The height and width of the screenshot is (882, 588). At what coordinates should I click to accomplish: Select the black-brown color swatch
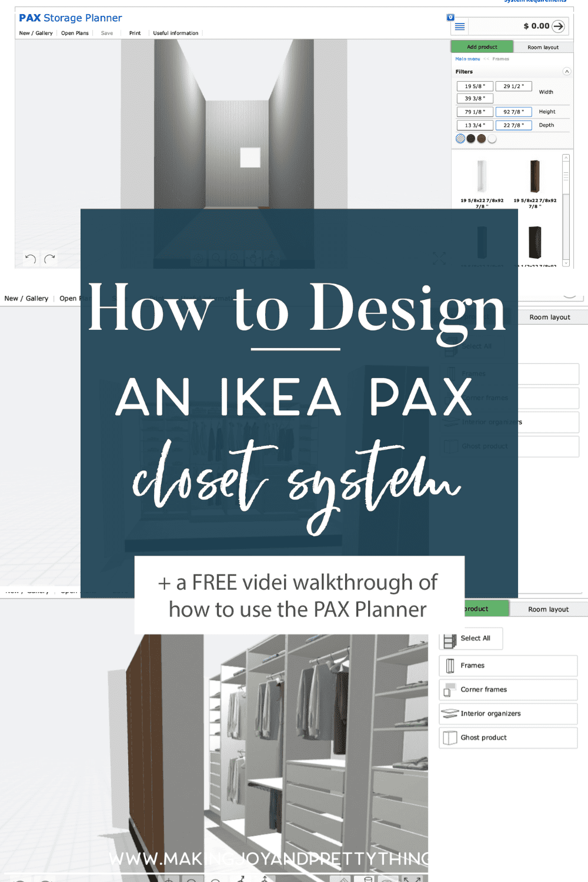(x=471, y=139)
